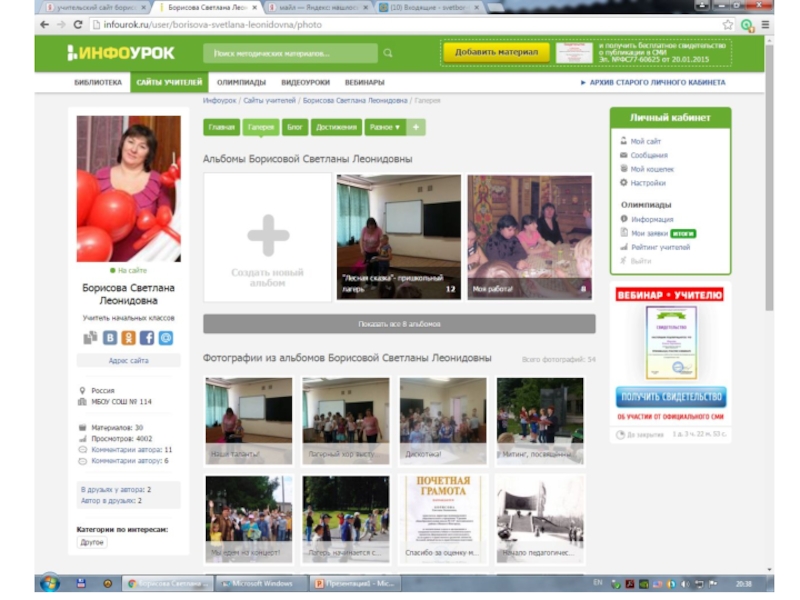Switch to Входящие mail browser tab
800x600 pixels.
point(430,8)
